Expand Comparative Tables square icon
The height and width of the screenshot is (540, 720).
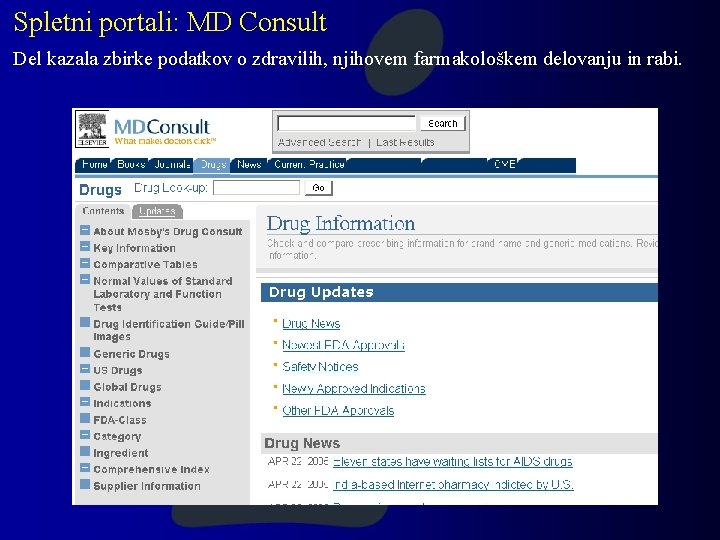tap(85, 263)
